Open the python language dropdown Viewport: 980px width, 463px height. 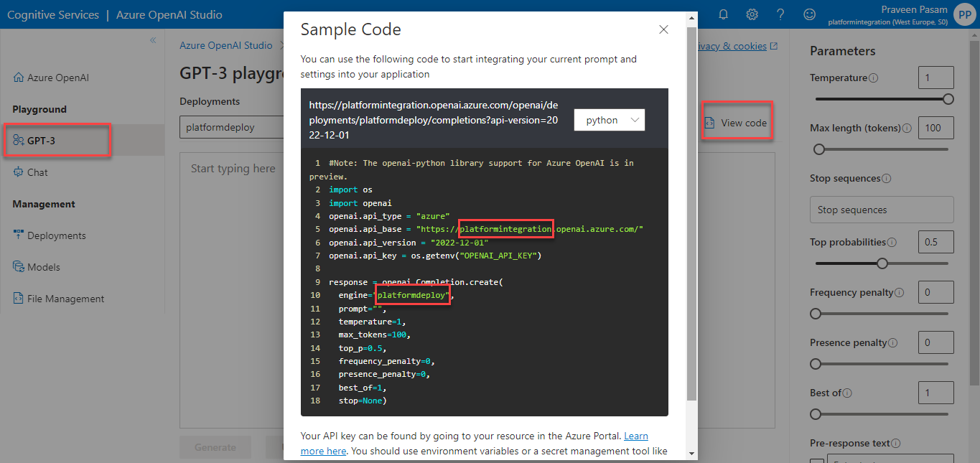(610, 120)
